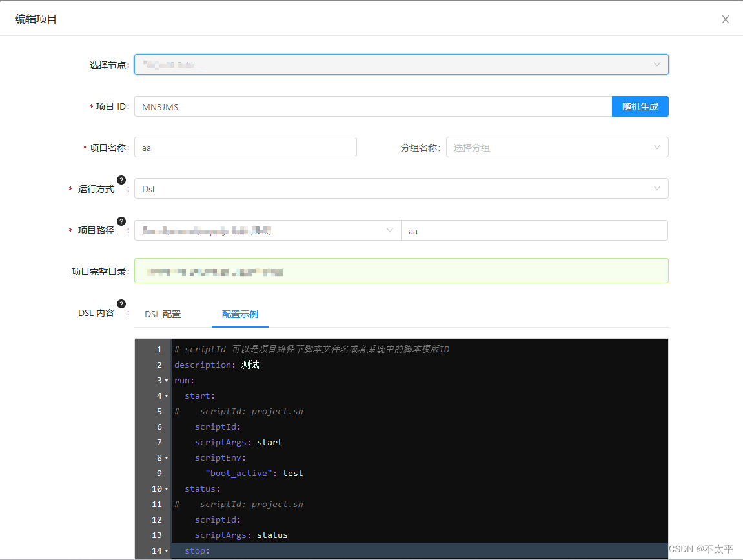The width and height of the screenshot is (743, 560).
Task: Collapse the stop block at line 14
Action: coord(165,550)
